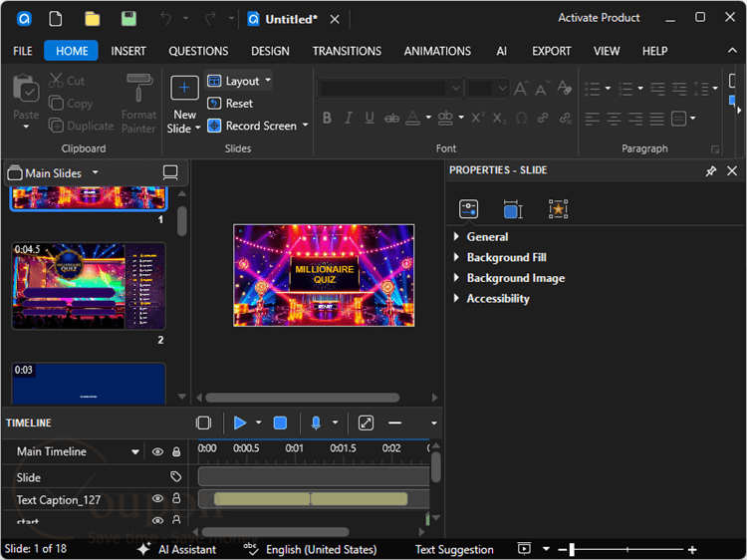This screenshot has height=560, width=747.
Task: Toggle Text Caption_127 visibility eye
Action: pyautogui.click(x=157, y=499)
